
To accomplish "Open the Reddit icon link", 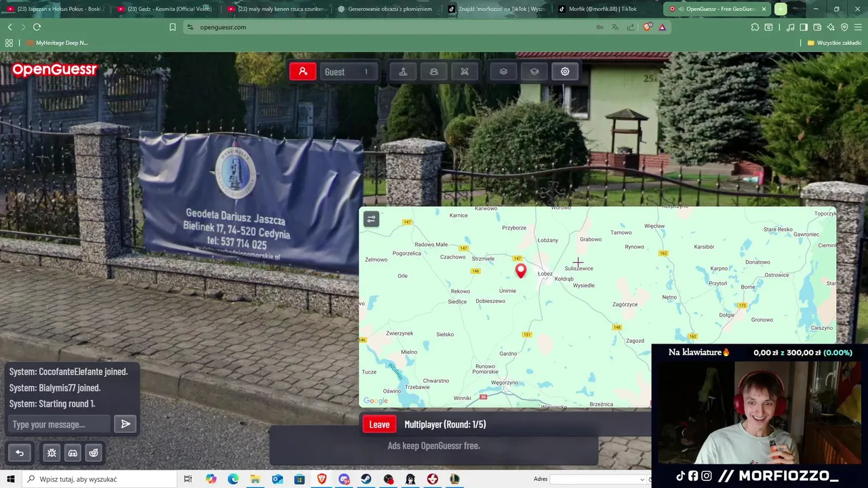I will pos(94,453).
